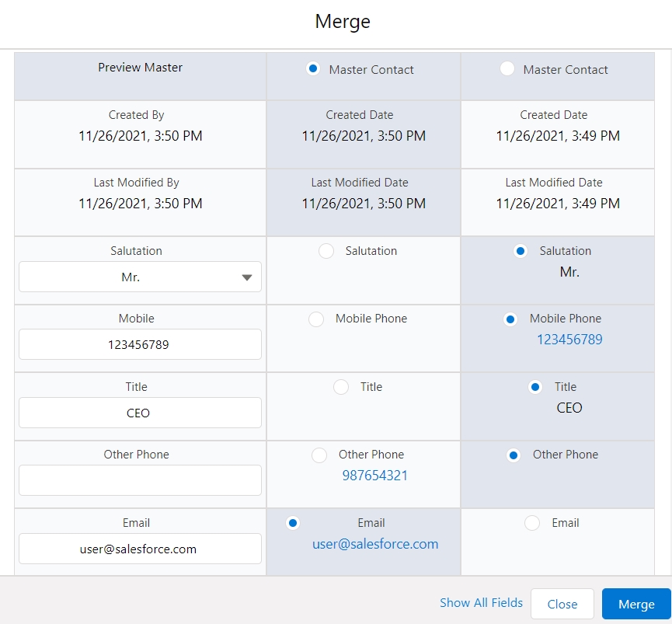Viewport: 672px width, 624px height.
Task: Click the Show All Fields link
Action: point(481,603)
